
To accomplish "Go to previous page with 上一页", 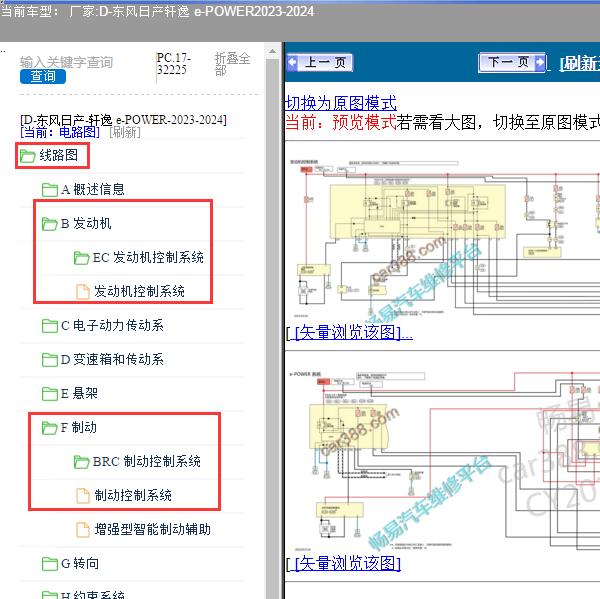I will click(320, 62).
